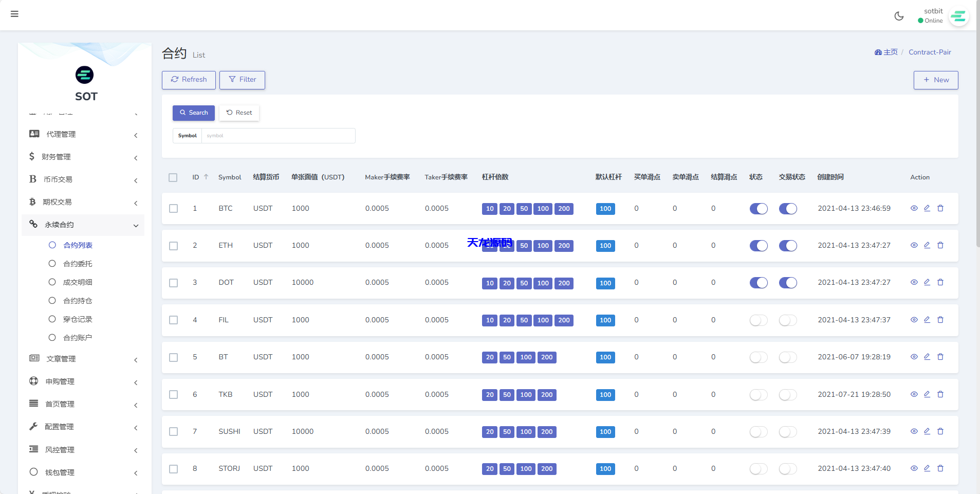Select the STORJ row checkbox
Image resolution: width=980 pixels, height=494 pixels.
click(174, 469)
